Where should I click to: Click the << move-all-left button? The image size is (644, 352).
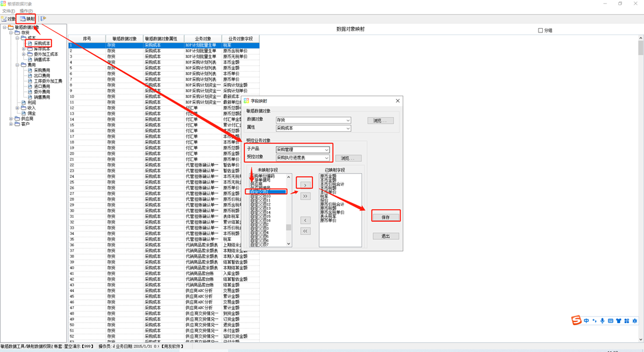305,232
